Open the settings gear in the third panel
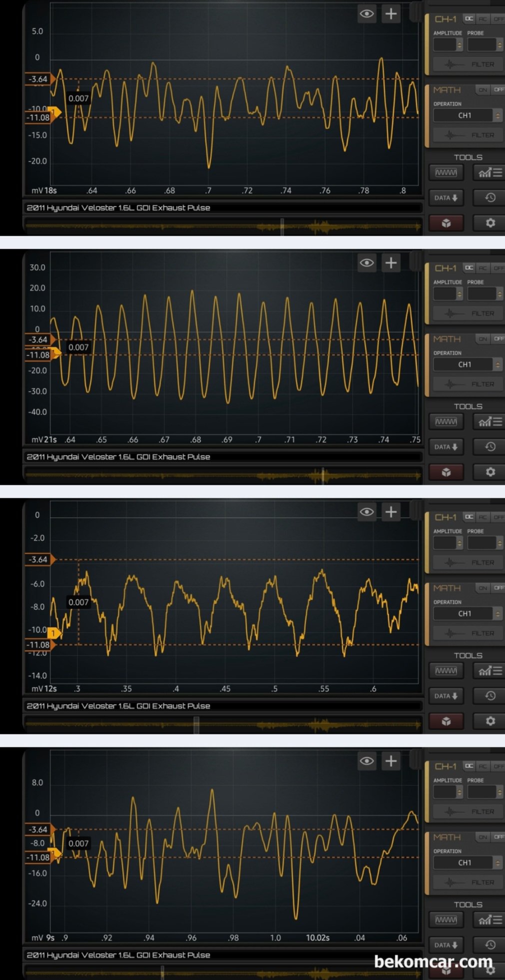This screenshot has height=980, width=505. tap(490, 721)
